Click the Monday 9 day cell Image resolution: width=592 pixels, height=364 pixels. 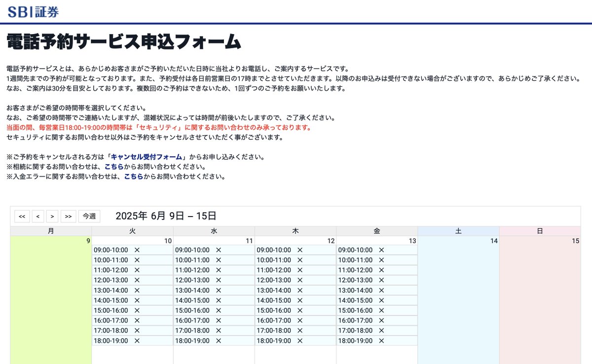pyautogui.click(x=51, y=300)
